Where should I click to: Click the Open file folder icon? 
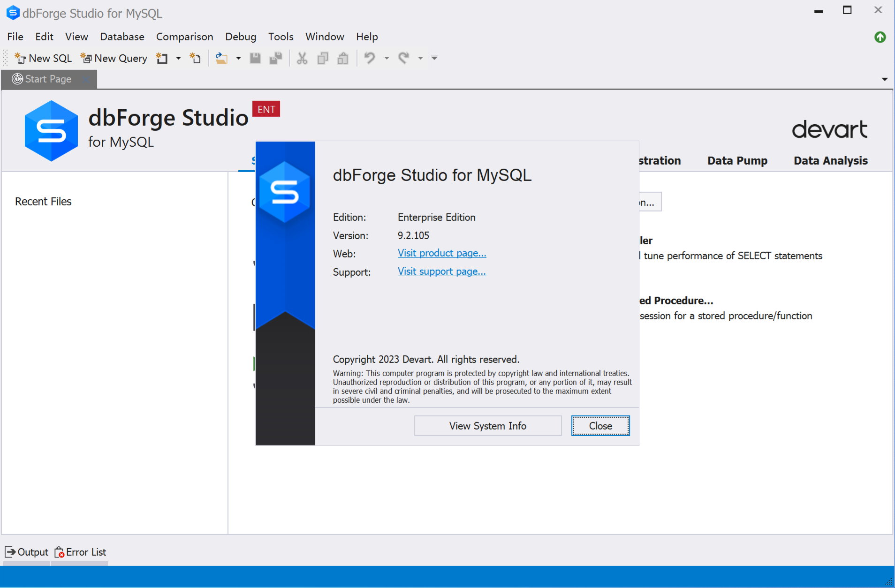pos(221,58)
